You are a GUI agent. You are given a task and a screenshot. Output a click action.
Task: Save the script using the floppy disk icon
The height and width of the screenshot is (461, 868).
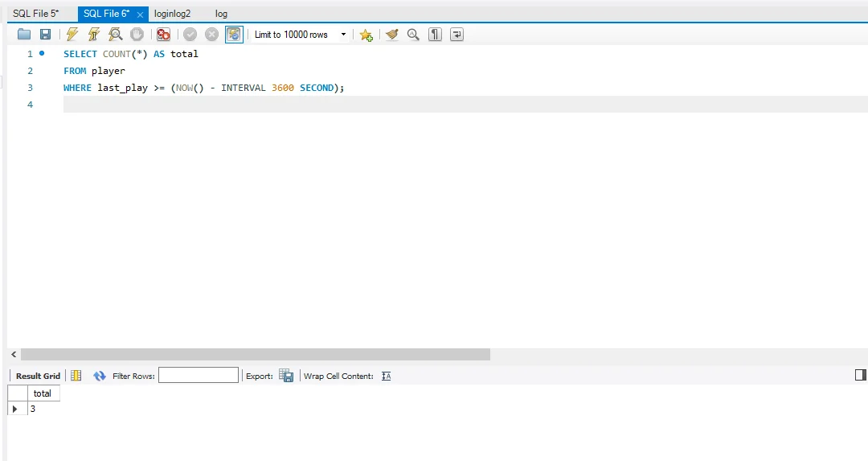coord(45,35)
